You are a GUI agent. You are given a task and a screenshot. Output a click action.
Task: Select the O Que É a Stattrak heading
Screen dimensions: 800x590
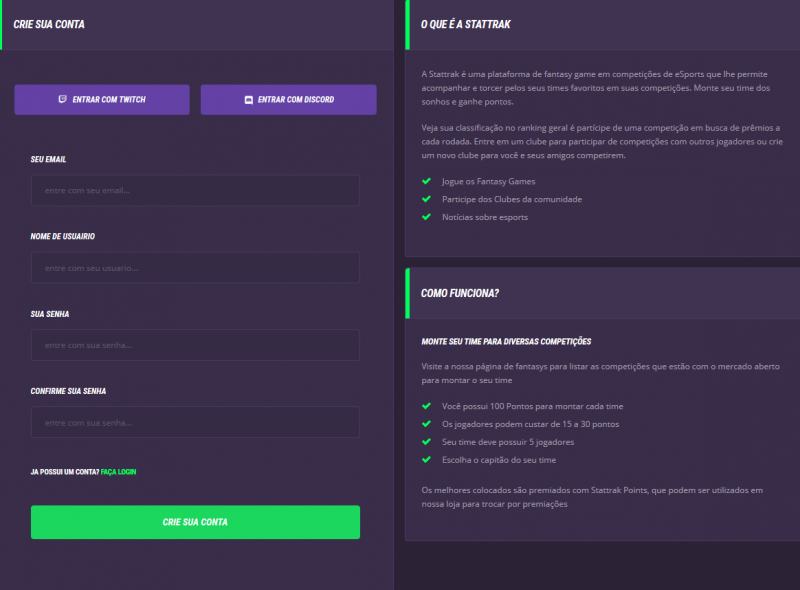466,24
